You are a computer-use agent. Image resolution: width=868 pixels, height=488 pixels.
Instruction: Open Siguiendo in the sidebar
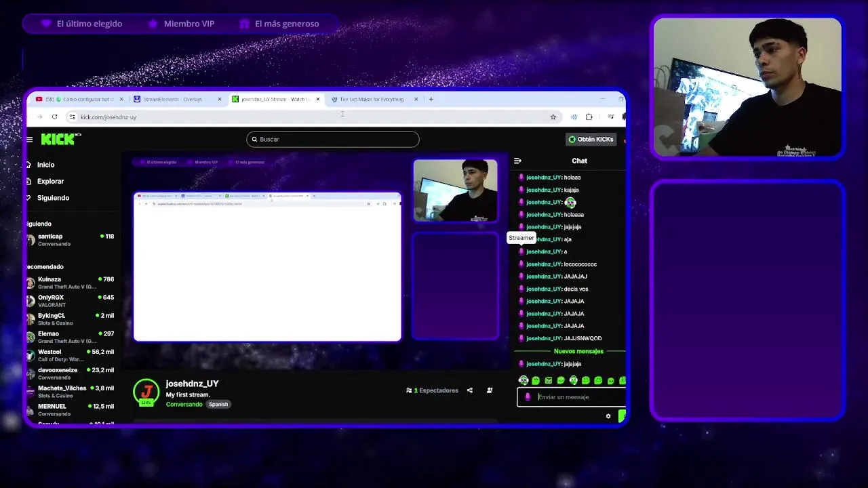pyautogui.click(x=53, y=198)
